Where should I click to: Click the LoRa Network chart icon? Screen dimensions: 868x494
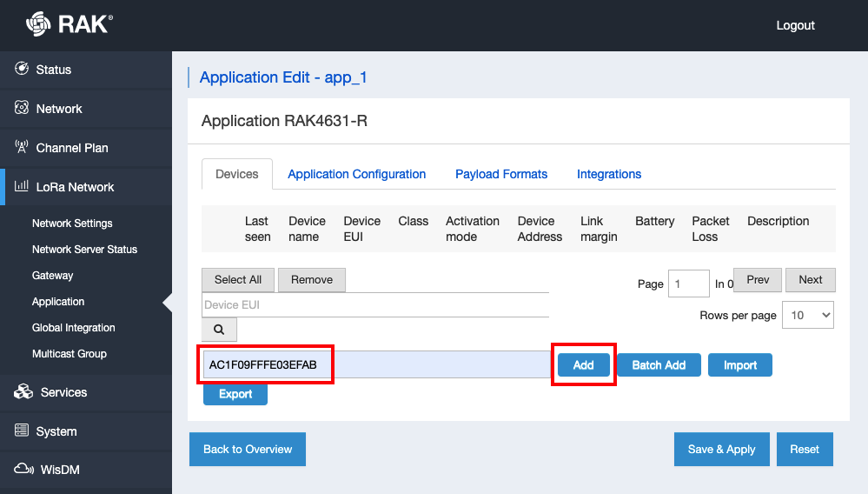coord(22,186)
